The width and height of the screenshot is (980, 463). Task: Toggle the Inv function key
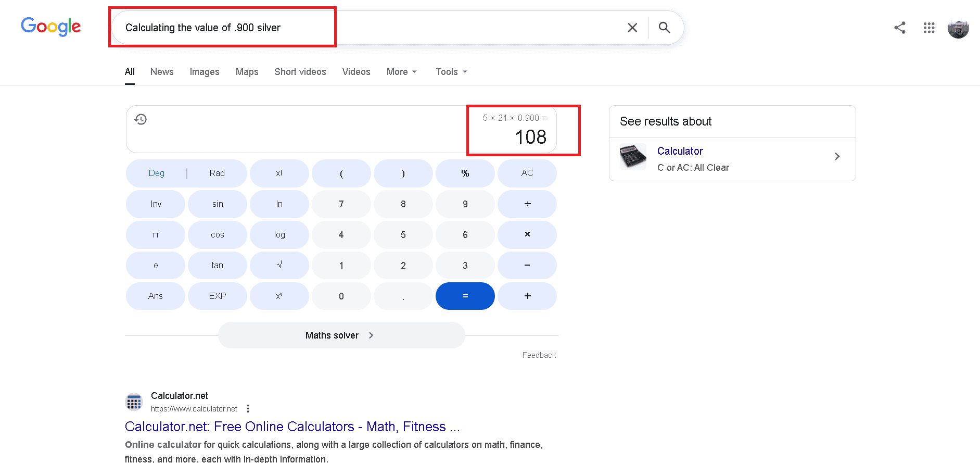pos(155,204)
